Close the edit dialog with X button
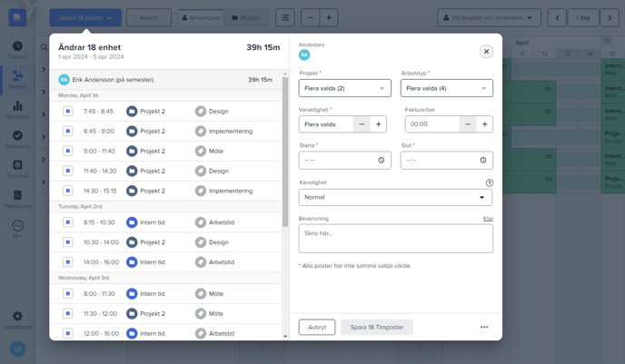The height and width of the screenshot is (364, 625). (486, 52)
